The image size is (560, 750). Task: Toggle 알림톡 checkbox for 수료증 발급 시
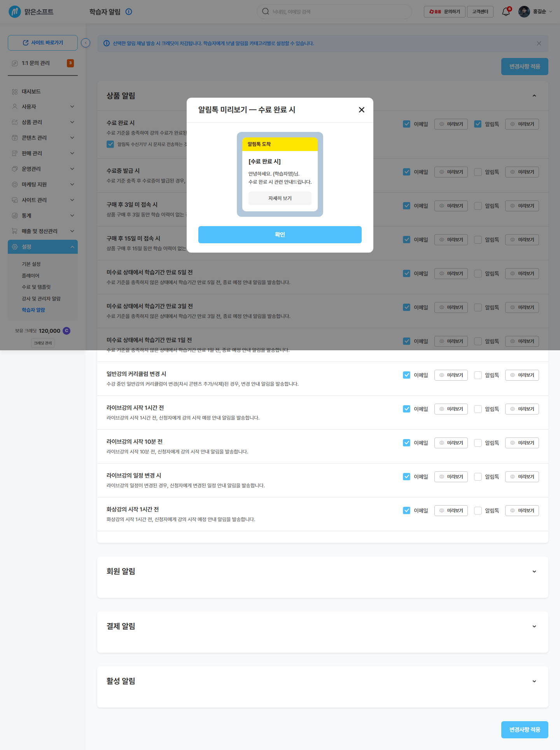pyautogui.click(x=478, y=172)
